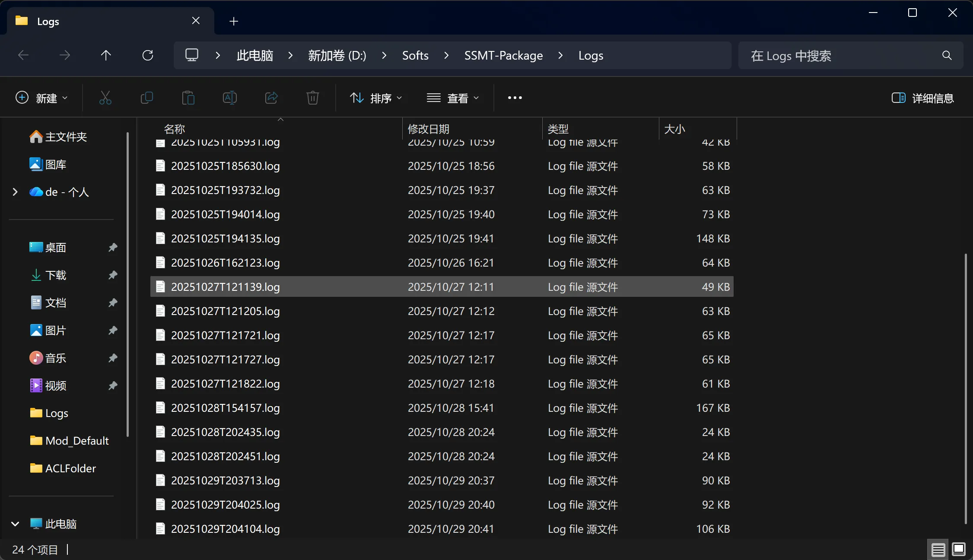The width and height of the screenshot is (973, 560).
Task: Switch to details list view in status bar
Action: tap(938, 549)
